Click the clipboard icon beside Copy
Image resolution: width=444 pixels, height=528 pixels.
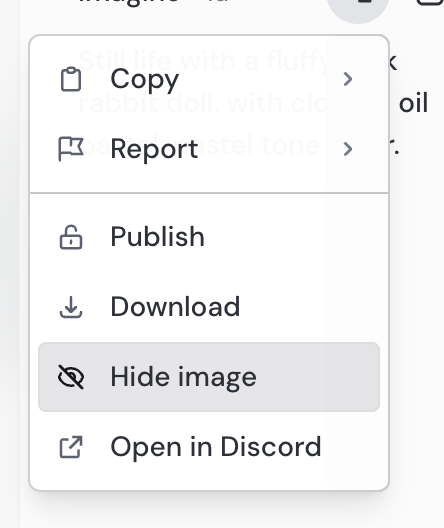71,79
